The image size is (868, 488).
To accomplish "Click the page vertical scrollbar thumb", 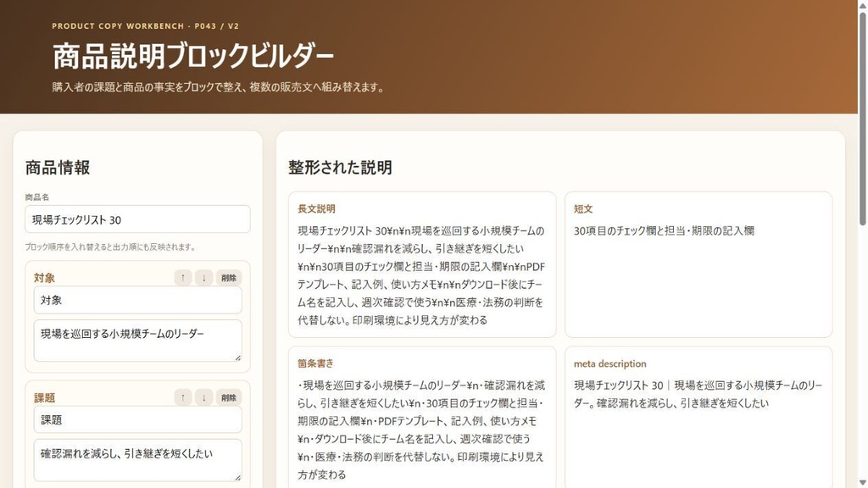I will pos(862,118).
